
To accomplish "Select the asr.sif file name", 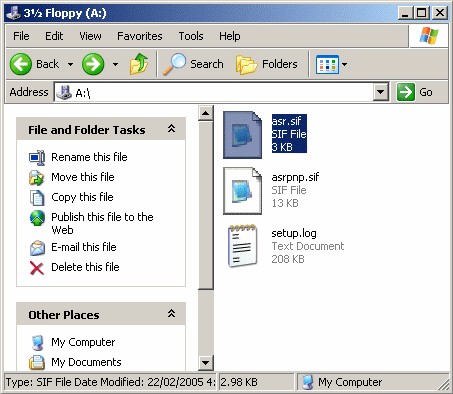I will [286, 121].
